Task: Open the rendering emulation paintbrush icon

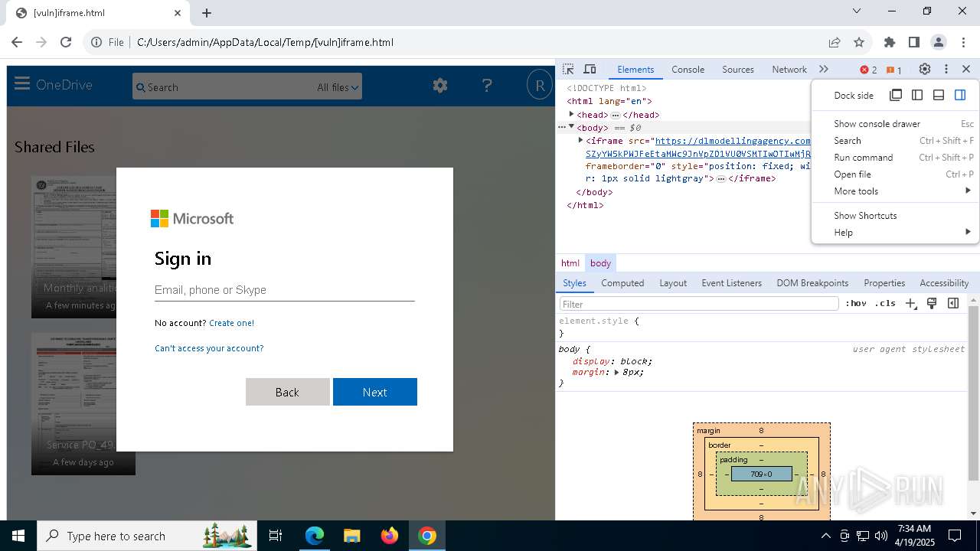Action: tap(932, 303)
